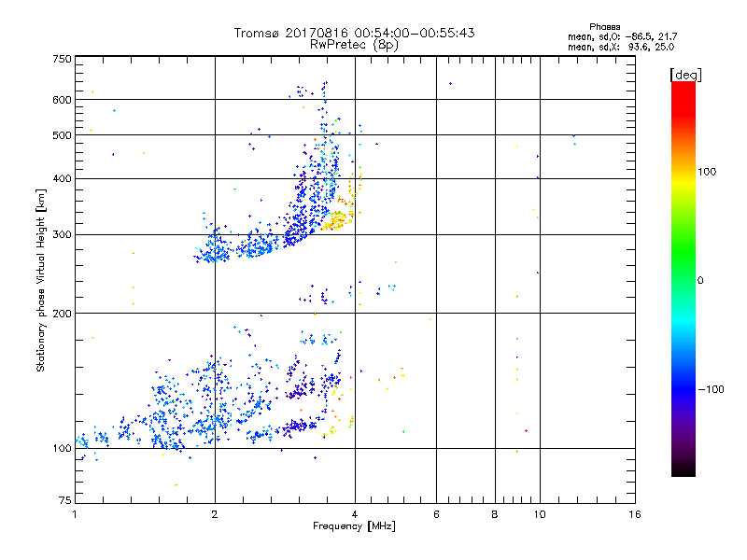Click the x-axis '10' tick label

pos(540,514)
